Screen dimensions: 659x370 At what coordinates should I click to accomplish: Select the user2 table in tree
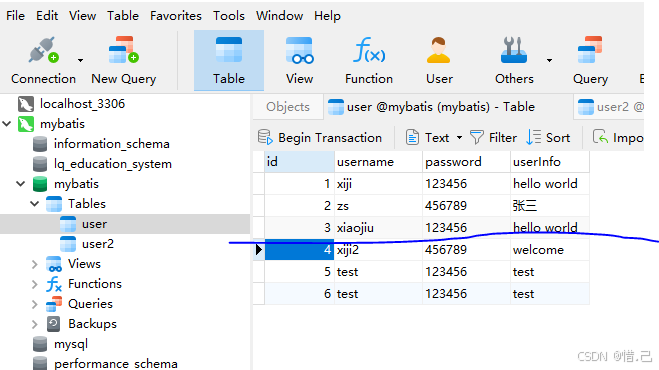coord(98,244)
